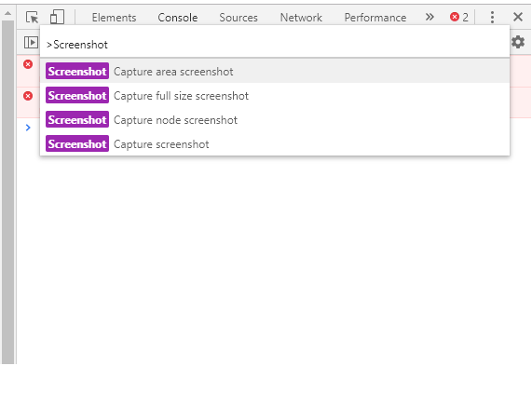The image size is (532, 393).
Task: Open the Elements tab
Action: pos(114,18)
